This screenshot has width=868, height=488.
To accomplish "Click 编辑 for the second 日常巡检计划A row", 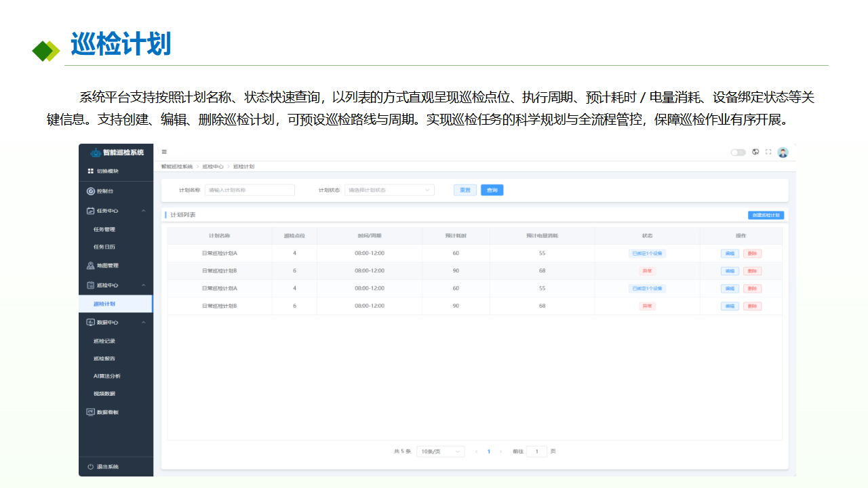I will (x=730, y=289).
